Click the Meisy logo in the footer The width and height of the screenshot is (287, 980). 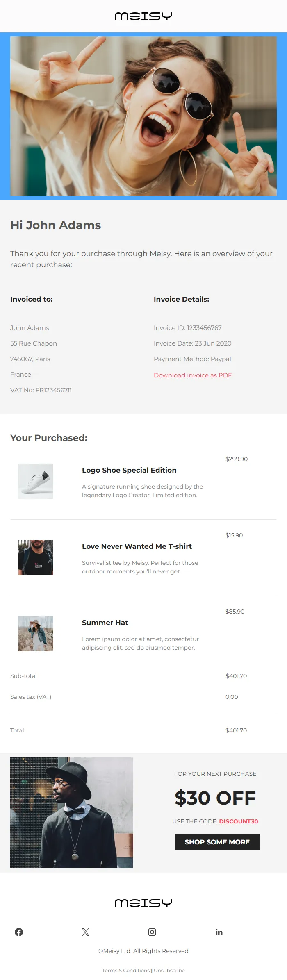coord(143,903)
